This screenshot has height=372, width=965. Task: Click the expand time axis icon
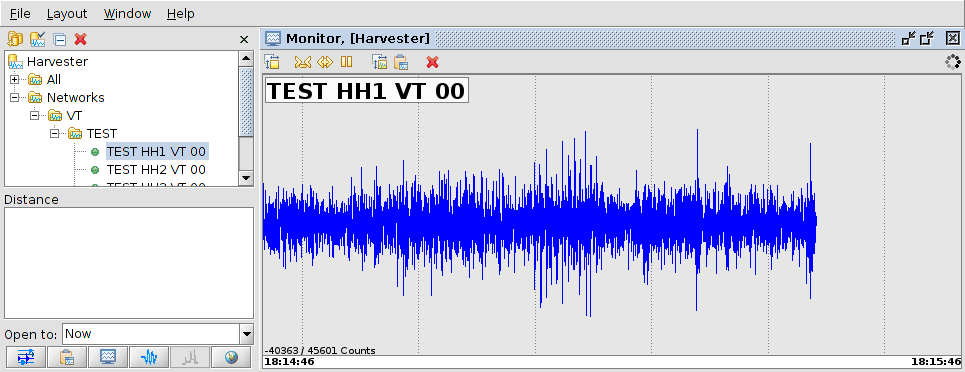click(x=325, y=62)
